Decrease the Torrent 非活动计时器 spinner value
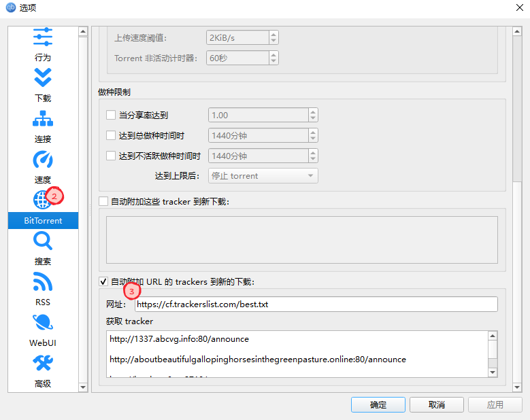 tap(274, 61)
